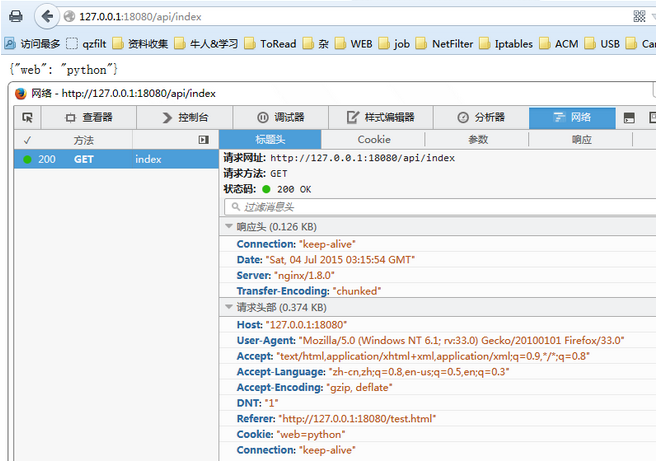658x463 pixels.
Task: Open the 控制台 console panel
Action: (183, 117)
